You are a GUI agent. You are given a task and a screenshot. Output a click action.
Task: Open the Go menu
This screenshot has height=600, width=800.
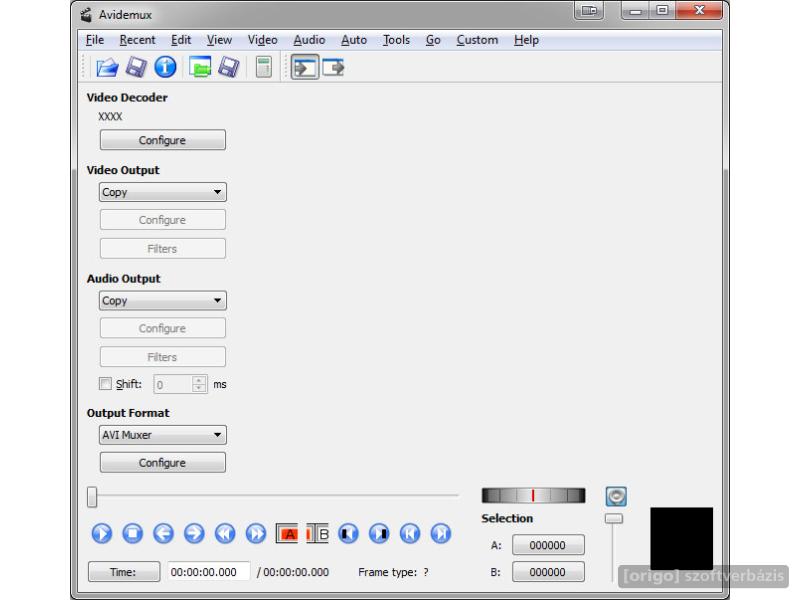point(433,40)
